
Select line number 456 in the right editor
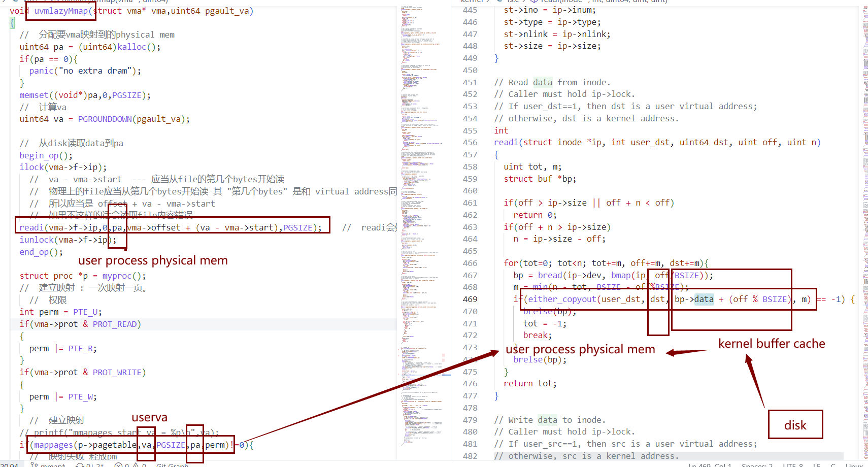pyautogui.click(x=470, y=143)
